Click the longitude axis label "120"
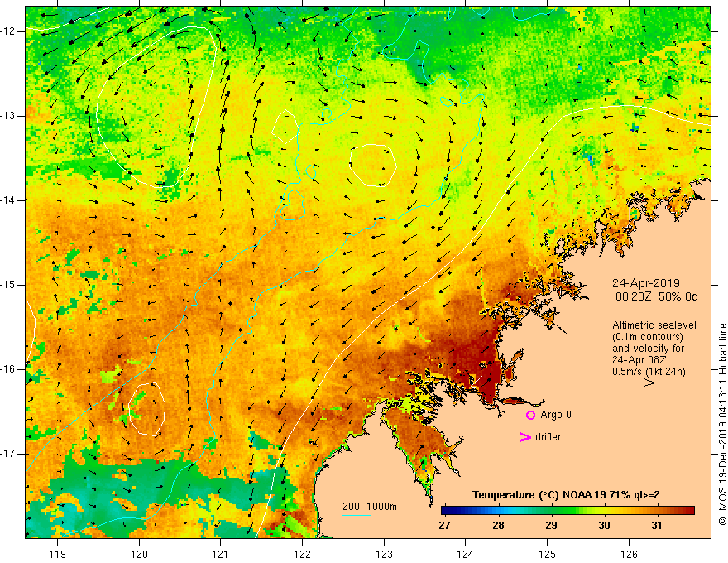Viewport: 728px width, 563px height. pos(139,554)
